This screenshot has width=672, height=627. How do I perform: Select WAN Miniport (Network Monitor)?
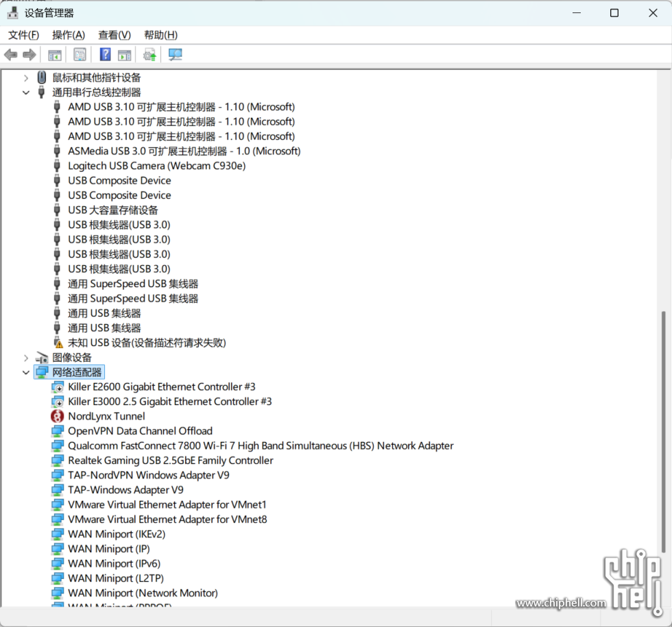click(x=143, y=593)
